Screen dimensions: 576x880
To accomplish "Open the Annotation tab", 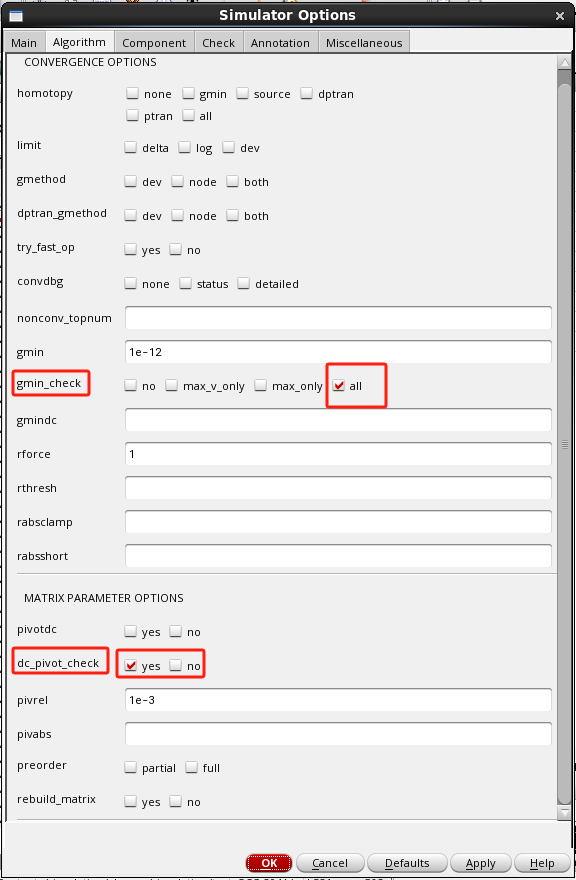I will pos(280,43).
